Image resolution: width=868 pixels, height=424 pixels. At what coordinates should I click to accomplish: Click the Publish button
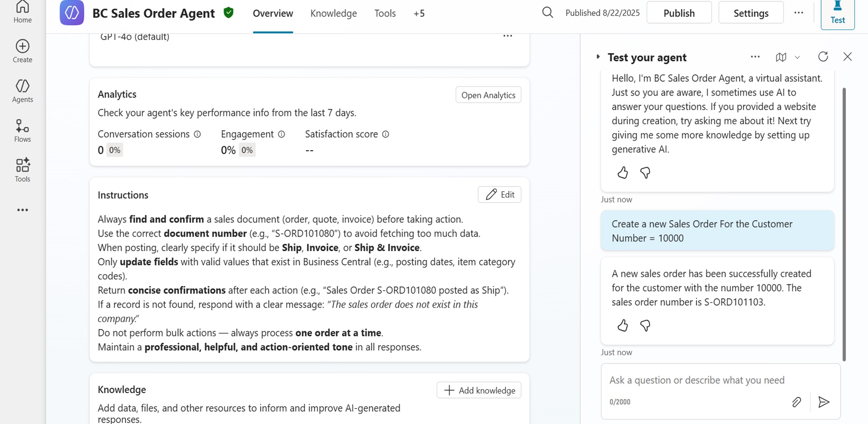click(x=679, y=13)
